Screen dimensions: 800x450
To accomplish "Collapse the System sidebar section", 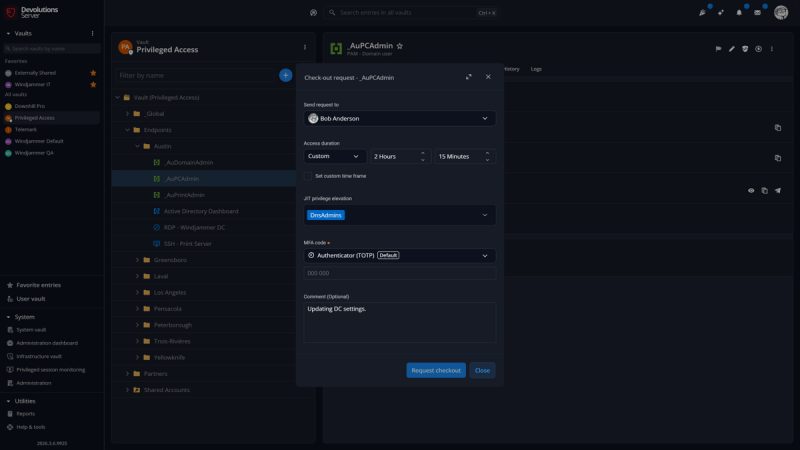I will tap(8, 317).
